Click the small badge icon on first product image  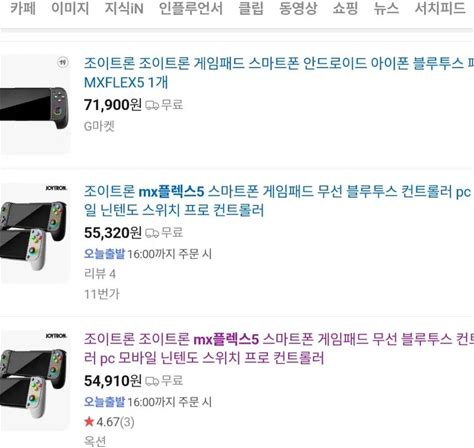click(63, 62)
